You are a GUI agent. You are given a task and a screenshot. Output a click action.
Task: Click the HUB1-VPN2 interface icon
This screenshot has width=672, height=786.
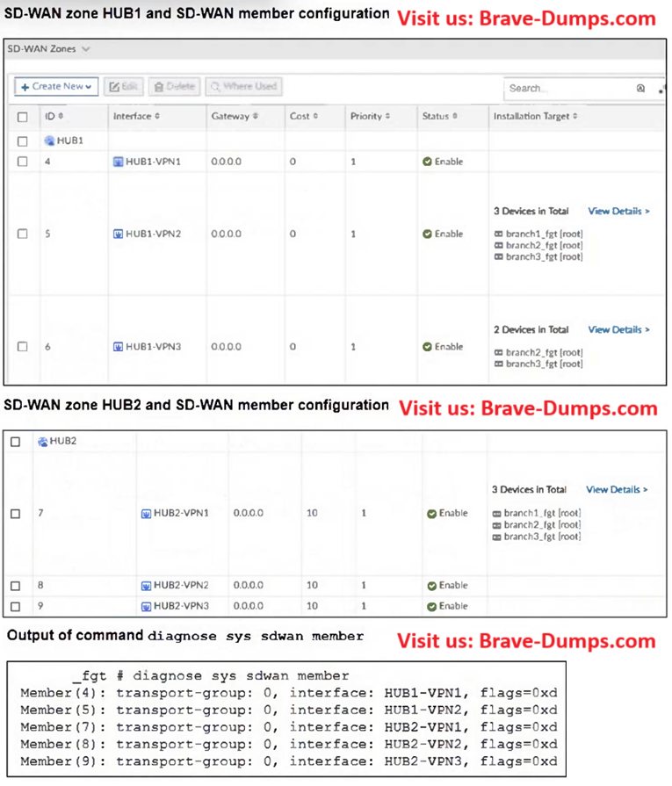(x=118, y=234)
